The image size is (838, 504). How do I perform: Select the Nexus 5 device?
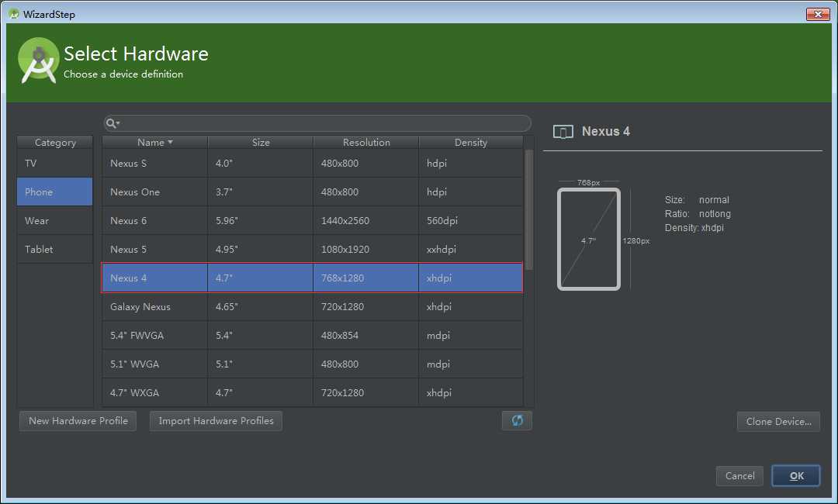coord(312,250)
